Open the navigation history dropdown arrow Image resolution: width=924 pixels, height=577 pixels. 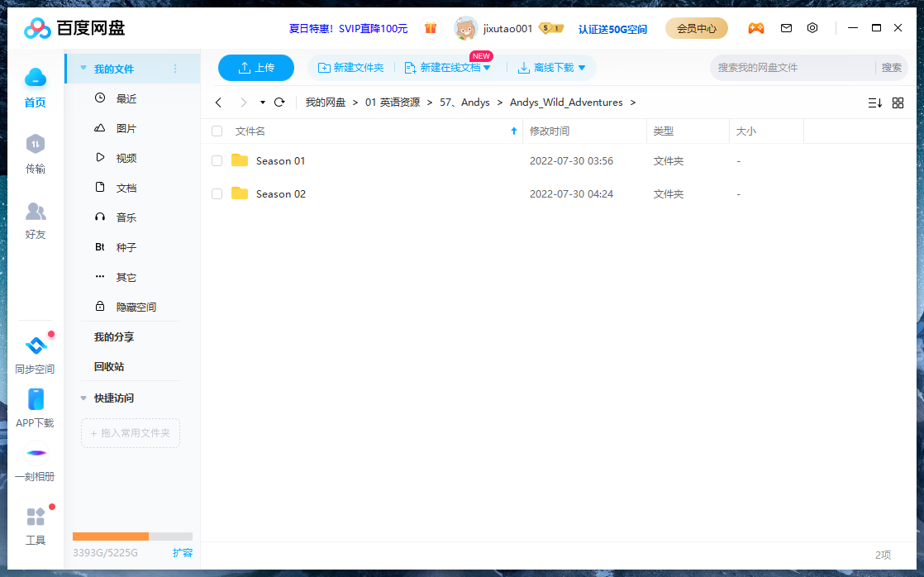262,103
